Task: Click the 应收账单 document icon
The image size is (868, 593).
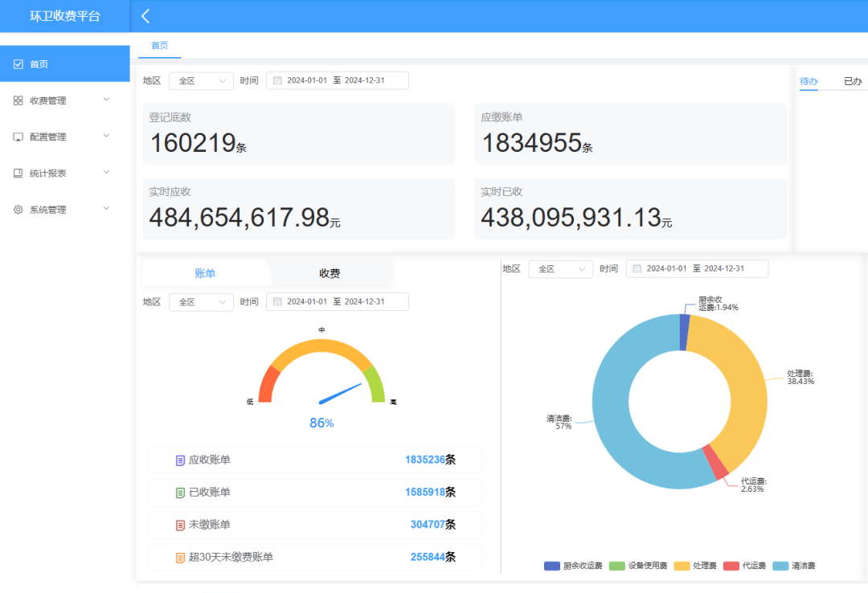Action: pos(180,460)
